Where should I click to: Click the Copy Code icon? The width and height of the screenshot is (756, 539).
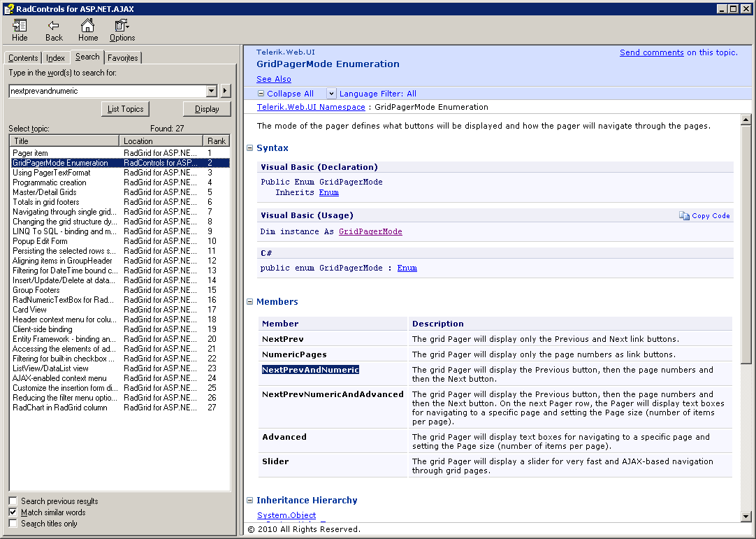click(x=684, y=216)
